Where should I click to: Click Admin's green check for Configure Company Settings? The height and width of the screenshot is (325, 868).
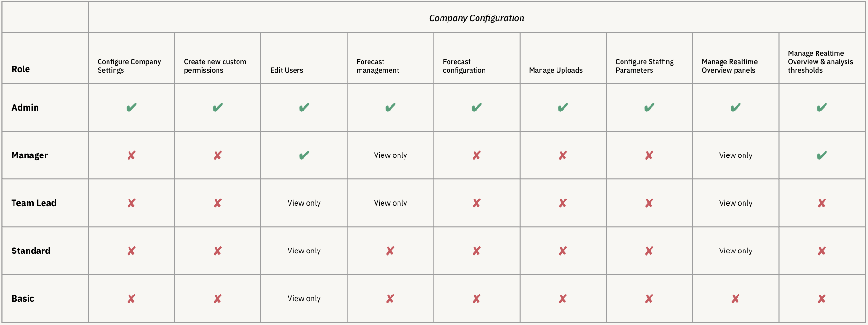point(131,108)
